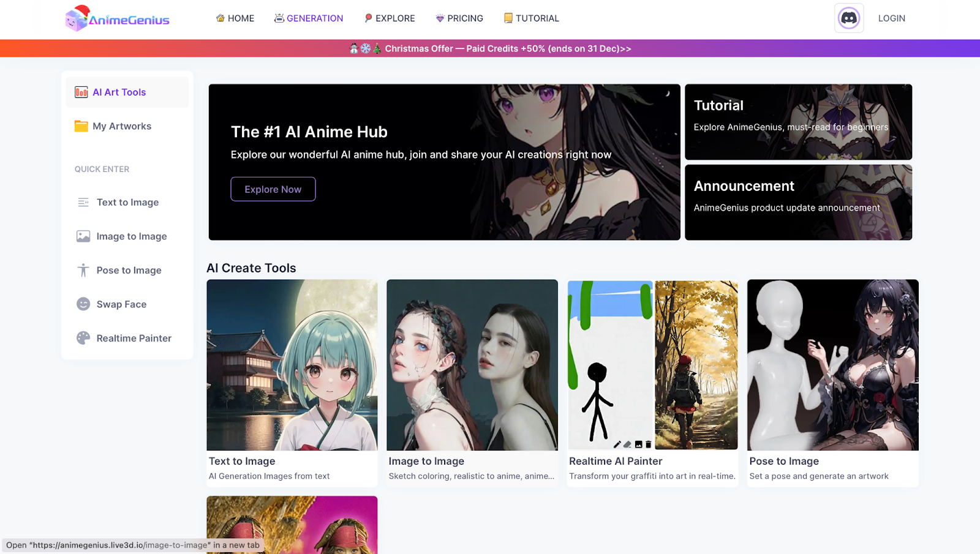Click the Generation nav icon
The width and height of the screenshot is (980, 554).
pyautogui.click(x=279, y=18)
